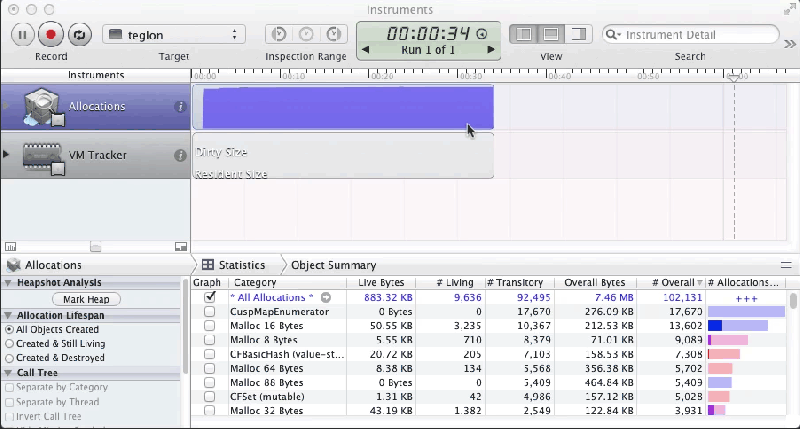Enable graph for CFSet (mutable)
The image size is (800, 429).
point(209,396)
